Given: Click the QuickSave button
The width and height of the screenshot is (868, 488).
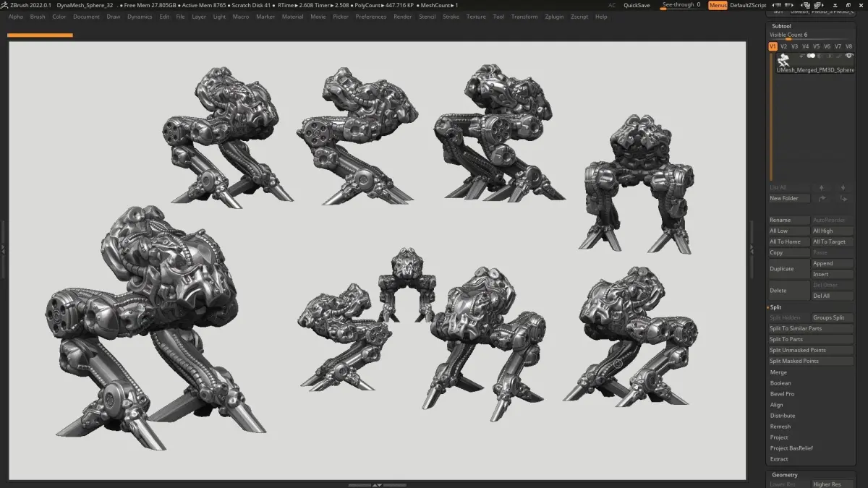Looking at the screenshot, I should point(637,5).
